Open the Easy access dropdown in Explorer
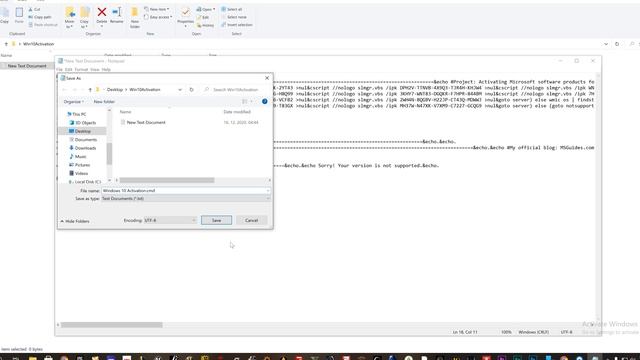This screenshot has width=640, height=360. pyautogui.click(x=158, y=17)
